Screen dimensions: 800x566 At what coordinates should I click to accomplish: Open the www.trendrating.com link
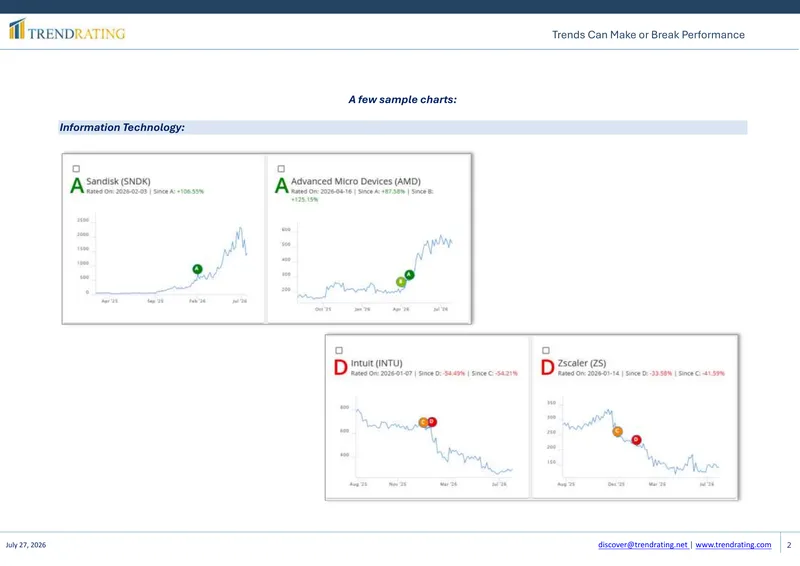pyautogui.click(x=733, y=545)
